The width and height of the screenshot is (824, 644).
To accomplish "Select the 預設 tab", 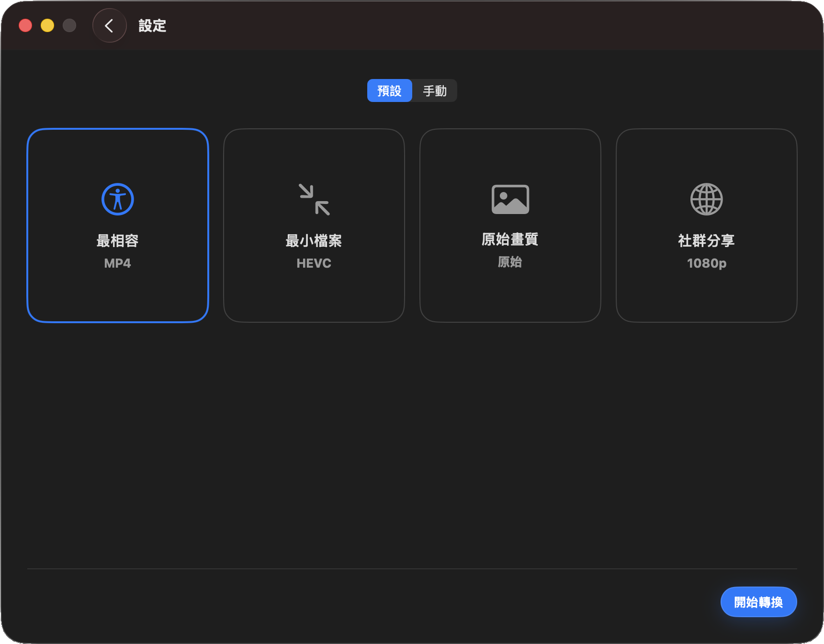I will click(x=389, y=90).
